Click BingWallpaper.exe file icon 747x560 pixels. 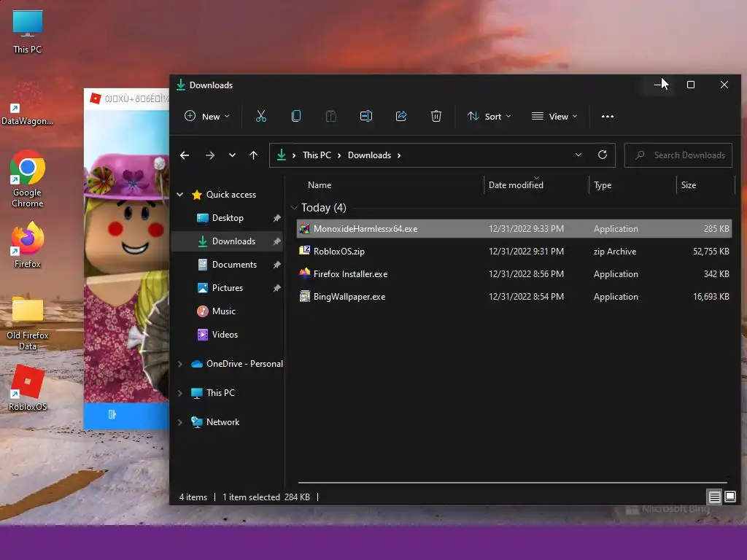[x=304, y=296]
